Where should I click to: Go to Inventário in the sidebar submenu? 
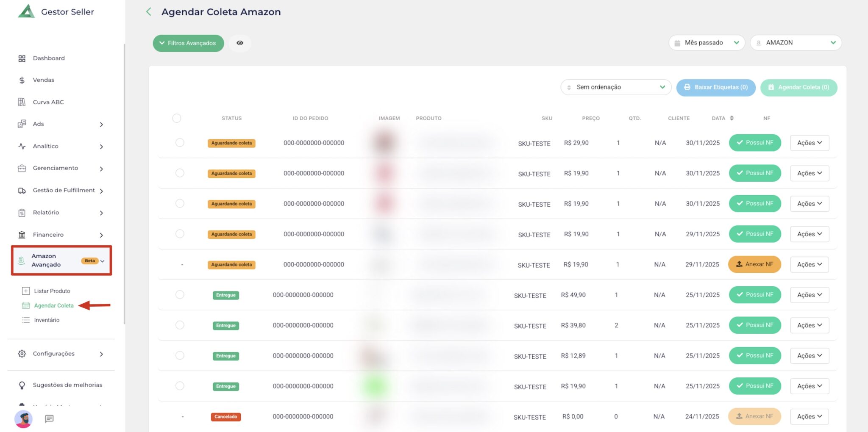click(47, 320)
